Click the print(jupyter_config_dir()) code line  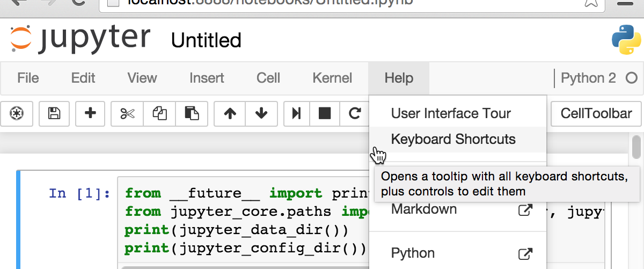[x=246, y=249]
